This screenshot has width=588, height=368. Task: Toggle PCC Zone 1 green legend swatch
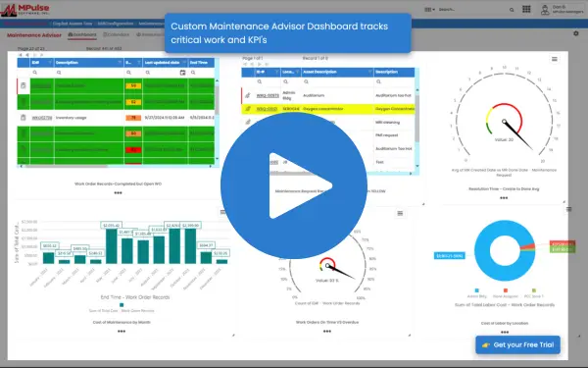pos(534,290)
